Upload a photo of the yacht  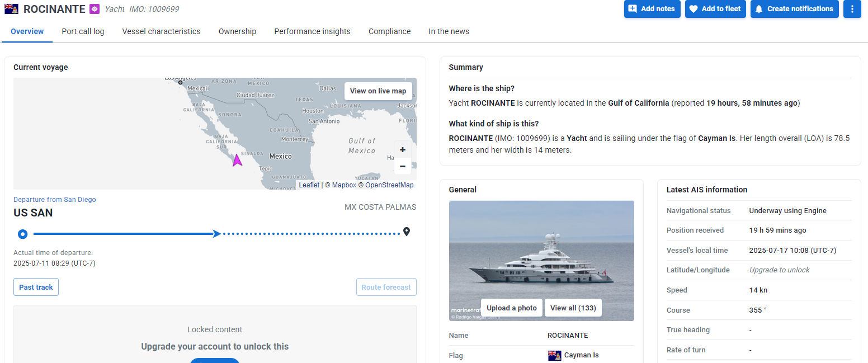click(x=511, y=308)
